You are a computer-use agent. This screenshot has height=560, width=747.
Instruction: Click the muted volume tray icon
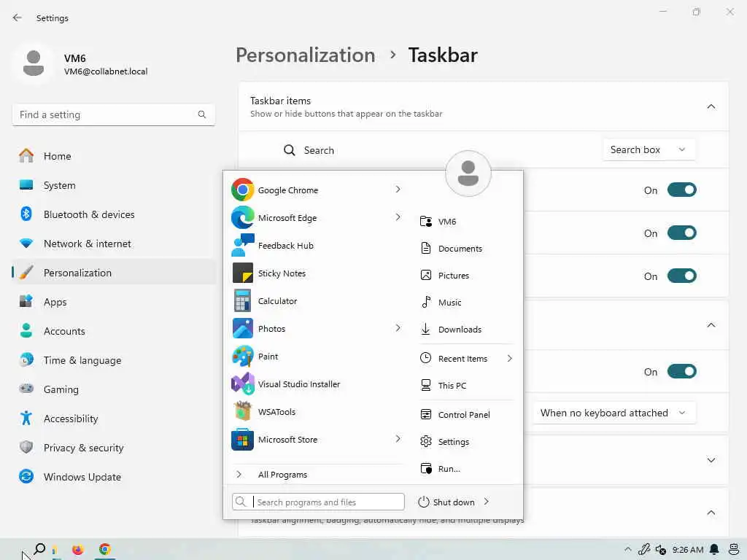tap(661, 550)
